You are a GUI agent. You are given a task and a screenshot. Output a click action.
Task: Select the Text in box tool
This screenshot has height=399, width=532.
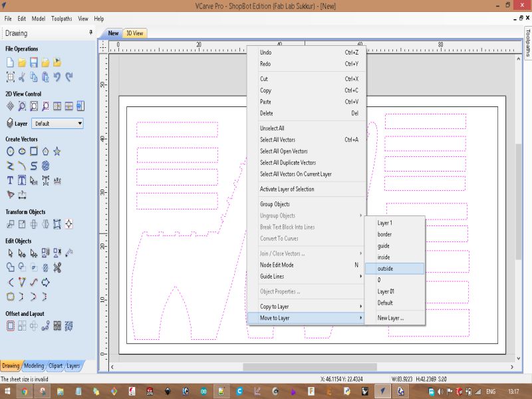[x=22, y=180]
